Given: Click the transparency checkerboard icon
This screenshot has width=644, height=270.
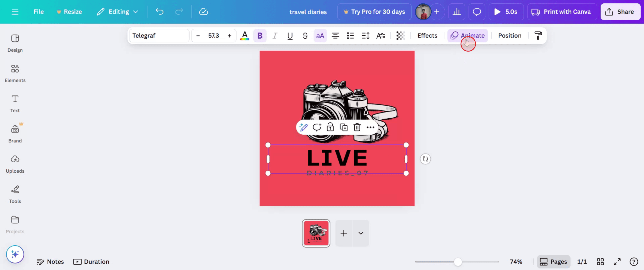Looking at the screenshot, I should pyautogui.click(x=400, y=36).
